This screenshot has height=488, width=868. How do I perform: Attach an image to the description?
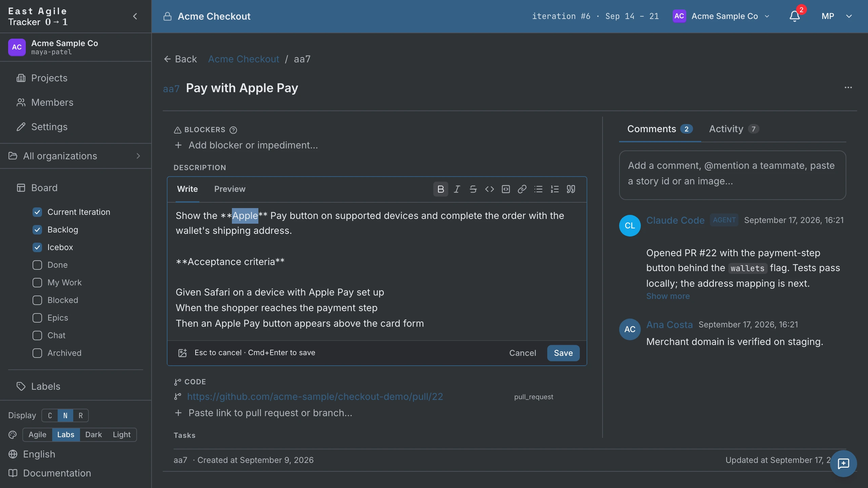pyautogui.click(x=182, y=353)
